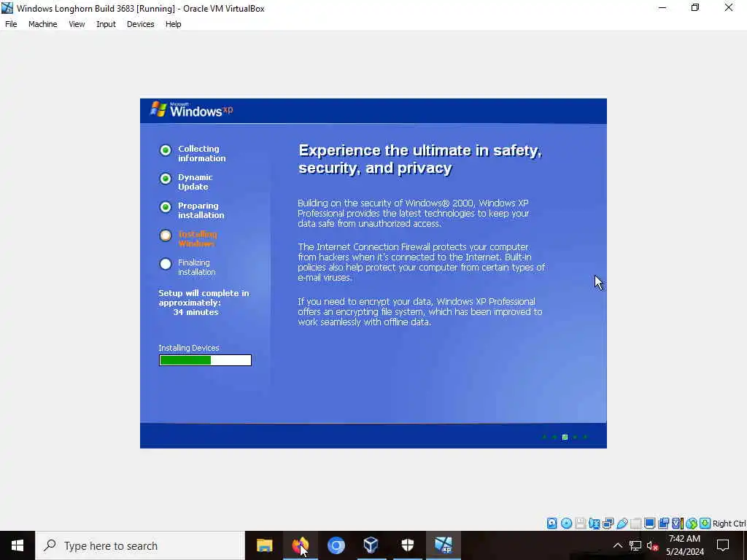Click the hard disk activity indicator icon
The width and height of the screenshot is (747, 560).
[551, 524]
